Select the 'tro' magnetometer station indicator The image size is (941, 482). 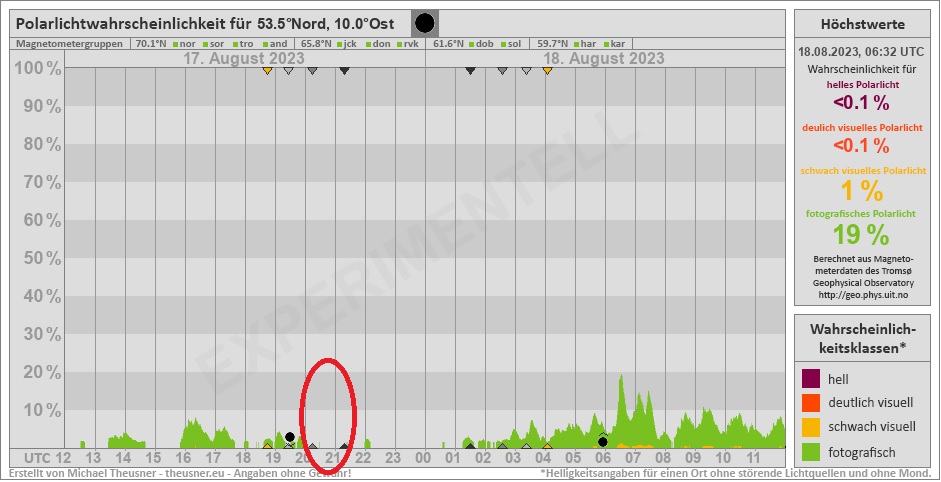pos(235,45)
